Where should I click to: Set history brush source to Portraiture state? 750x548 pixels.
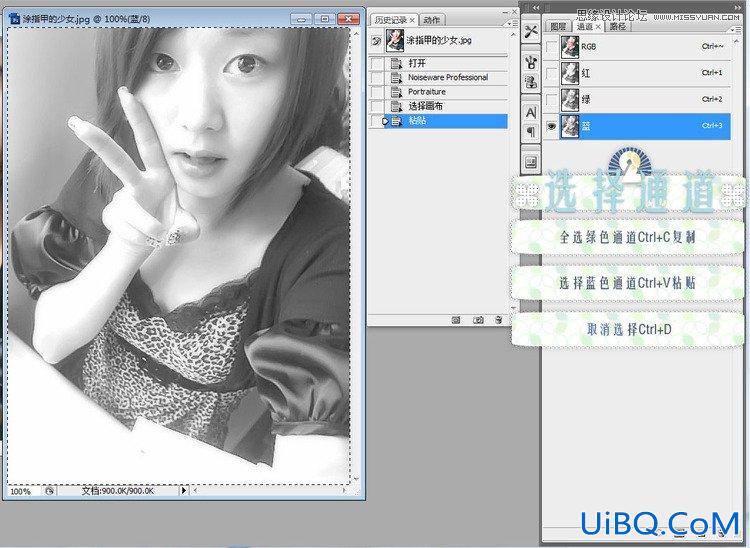tap(377, 92)
